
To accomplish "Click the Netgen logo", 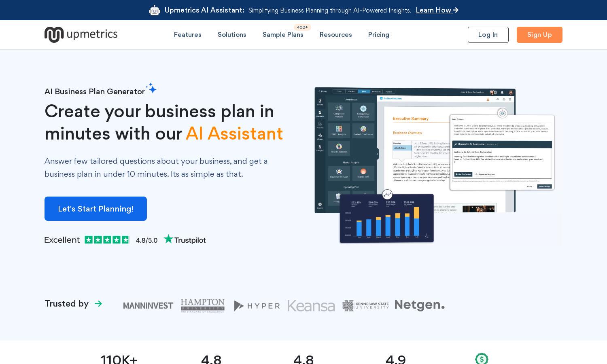I will [x=420, y=305].
